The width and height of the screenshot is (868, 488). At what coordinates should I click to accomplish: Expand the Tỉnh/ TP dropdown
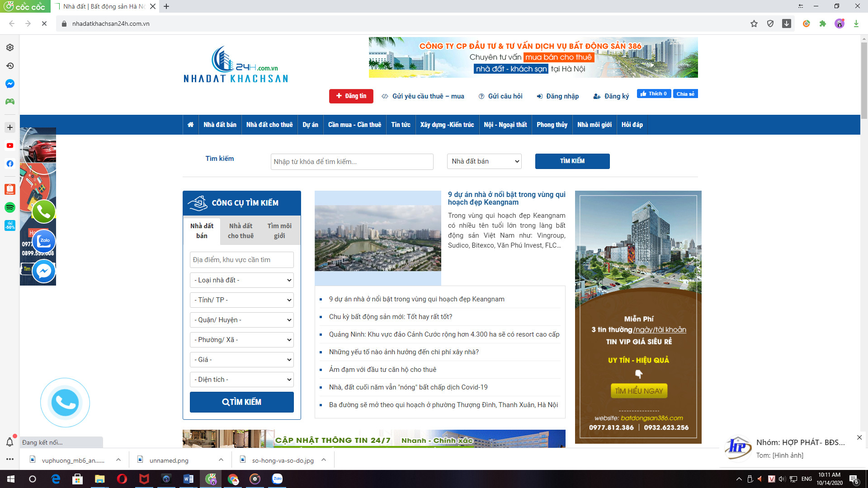242,300
